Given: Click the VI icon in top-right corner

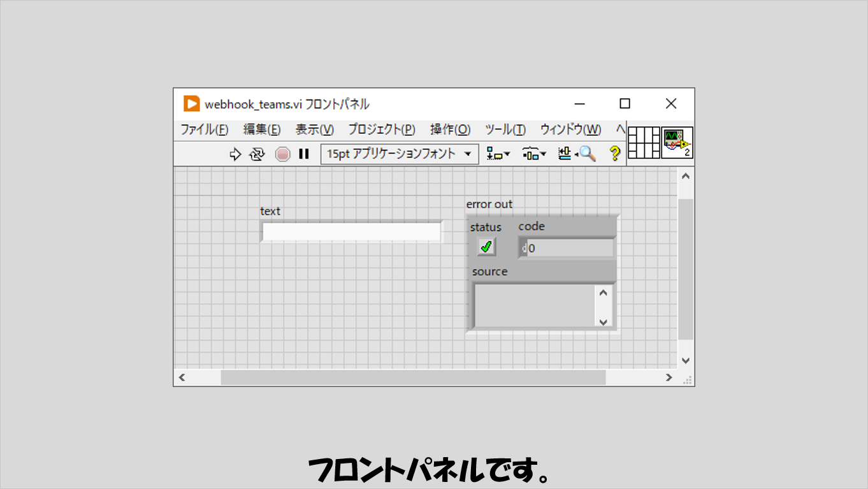Looking at the screenshot, I should click(677, 143).
